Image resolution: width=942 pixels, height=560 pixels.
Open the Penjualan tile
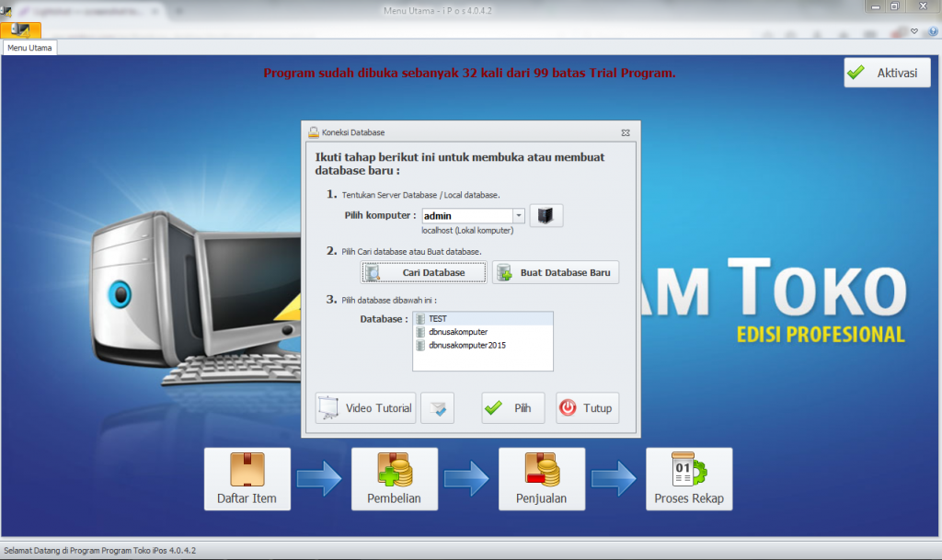coord(541,479)
